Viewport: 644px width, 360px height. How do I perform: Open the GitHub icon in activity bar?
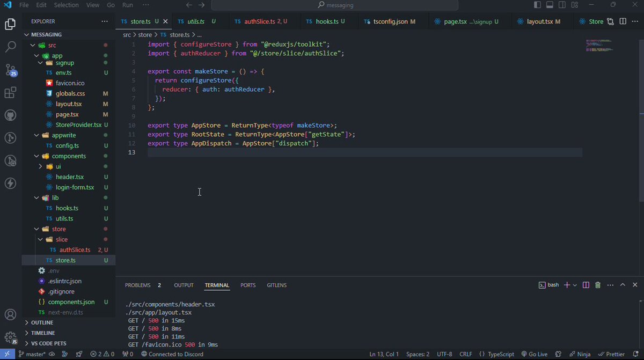[10, 115]
